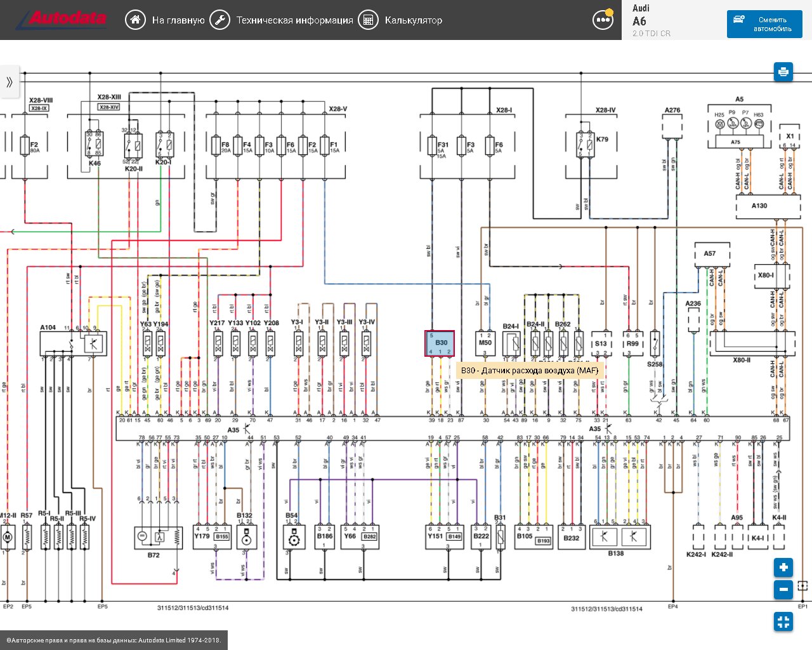Click the M50 component box
The width and height of the screenshot is (812, 650).
click(485, 343)
